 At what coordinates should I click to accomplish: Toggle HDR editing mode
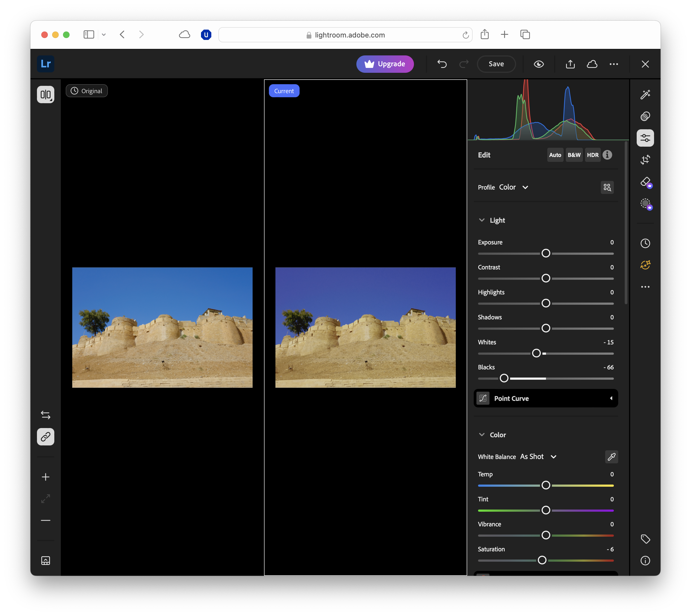click(592, 155)
